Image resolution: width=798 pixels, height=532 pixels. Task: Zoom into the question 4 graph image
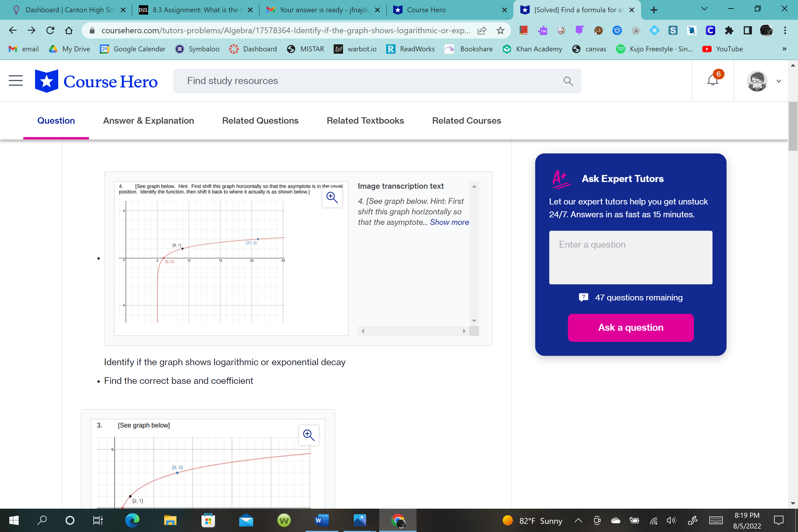(x=332, y=197)
